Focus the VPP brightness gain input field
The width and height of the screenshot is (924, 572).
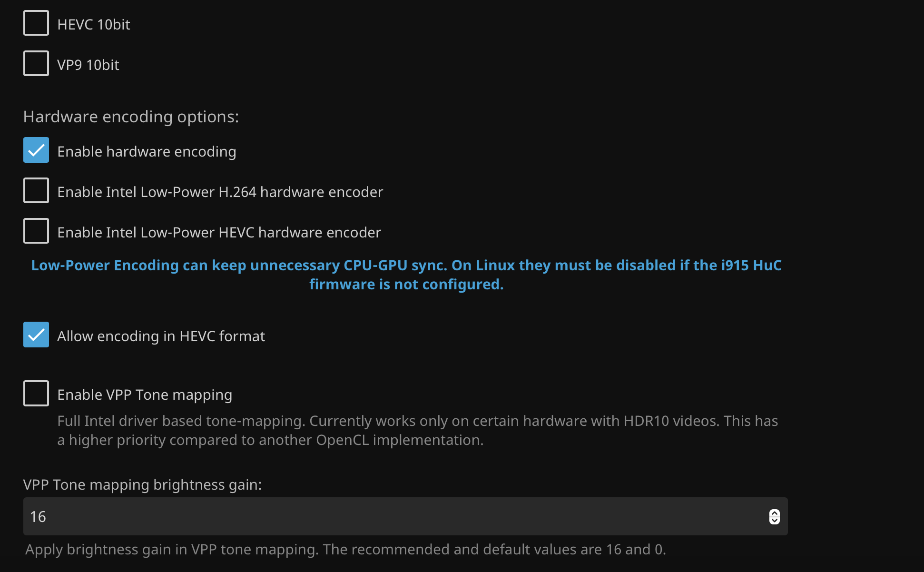(381, 516)
